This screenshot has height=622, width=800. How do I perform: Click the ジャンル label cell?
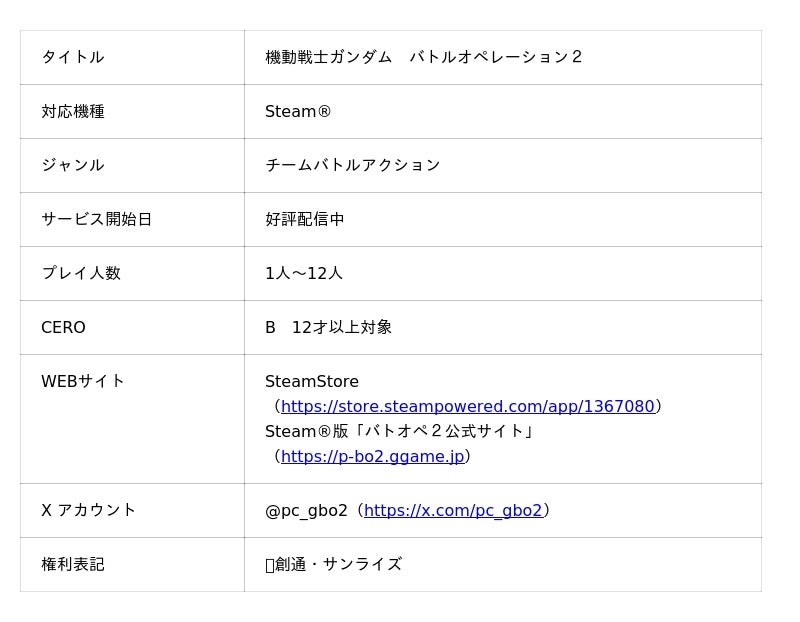click(73, 165)
